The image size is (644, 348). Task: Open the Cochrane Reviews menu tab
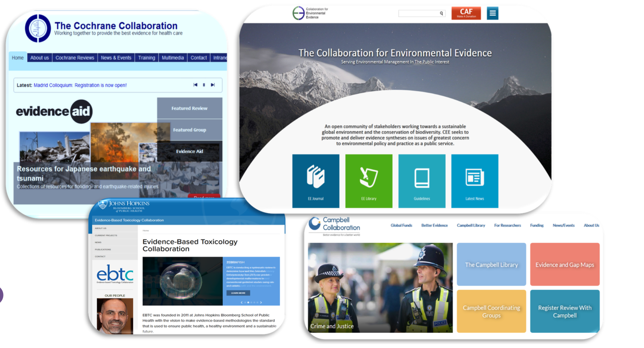[74, 58]
